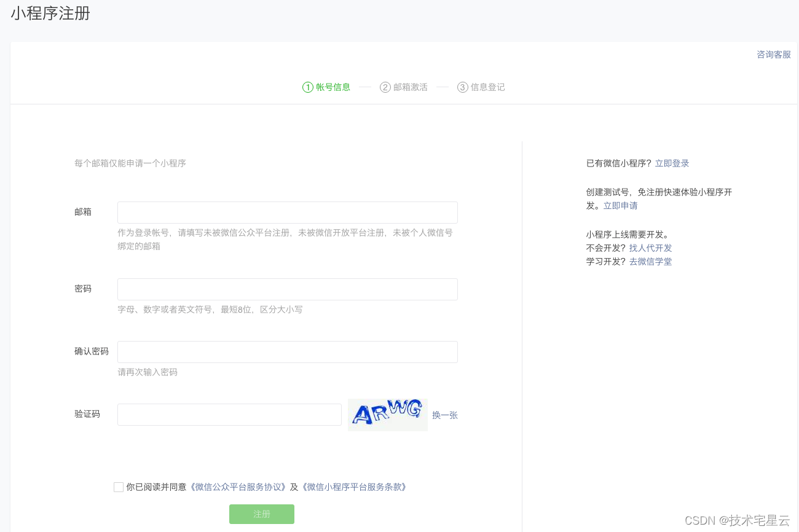This screenshot has height=532, width=799.
Task: Click 换一张 to refresh the captcha
Action: pos(444,415)
